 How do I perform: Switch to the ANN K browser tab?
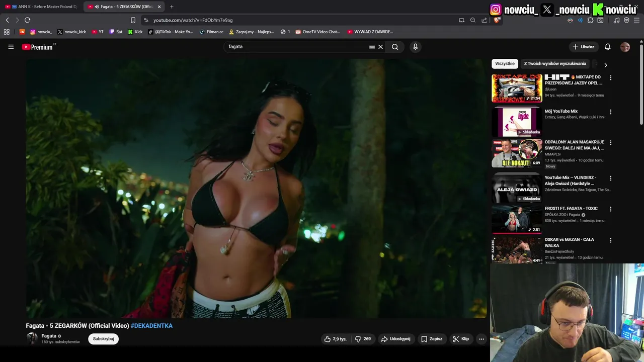coord(41,7)
